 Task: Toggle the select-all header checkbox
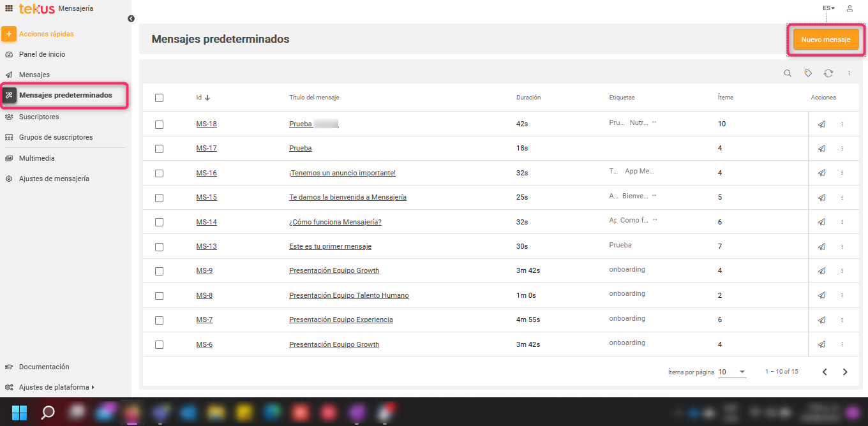click(159, 98)
